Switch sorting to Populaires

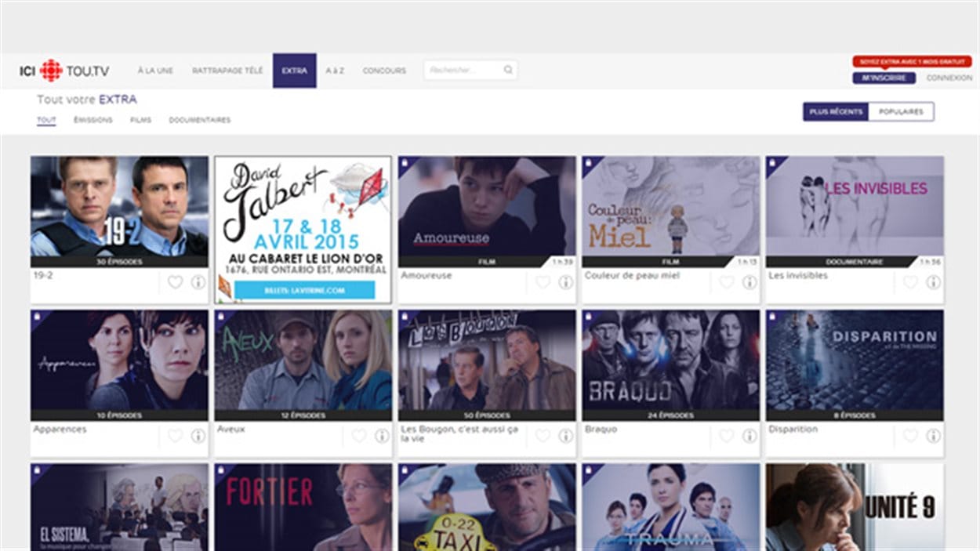(x=901, y=112)
